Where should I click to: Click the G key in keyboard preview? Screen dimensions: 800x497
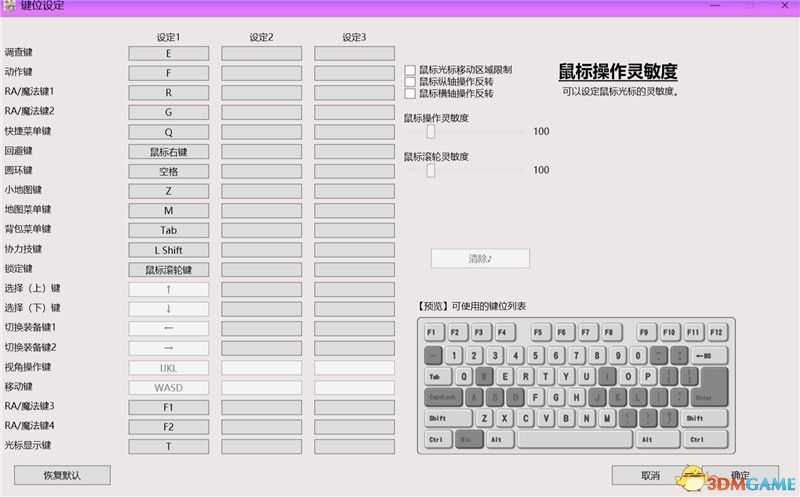(556, 397)
